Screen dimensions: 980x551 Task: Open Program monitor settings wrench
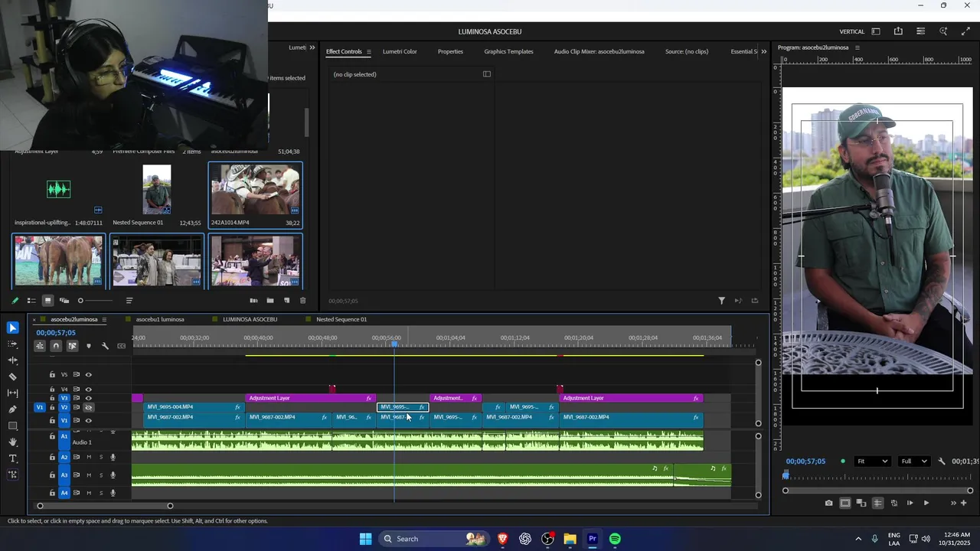(942, 461)
